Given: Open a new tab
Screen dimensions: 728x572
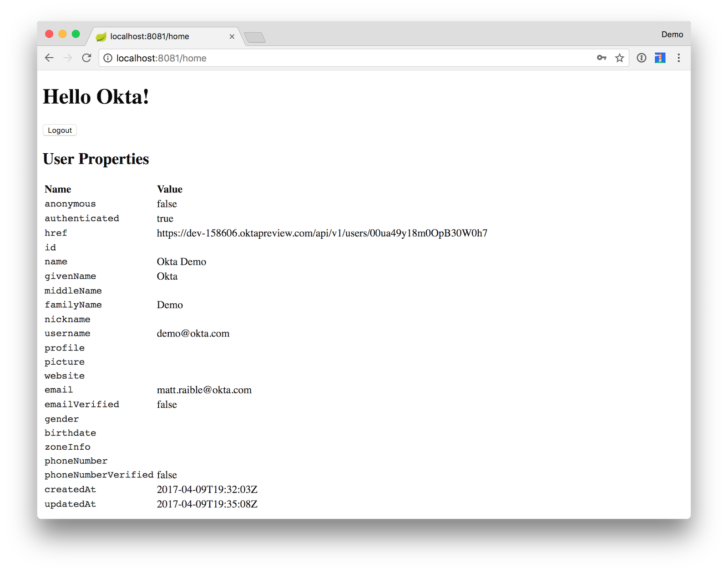Looking at the screenshot, I should coord(255,37).
